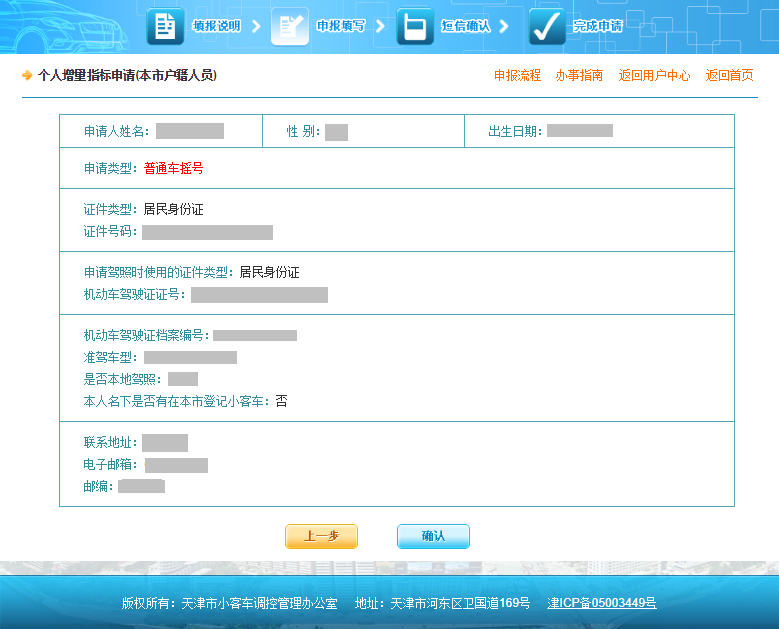The height and width of the screenshot is (629, 779).
Task: Click the 完成申请 checkmark step icon
Action: (x=547, y=26)
